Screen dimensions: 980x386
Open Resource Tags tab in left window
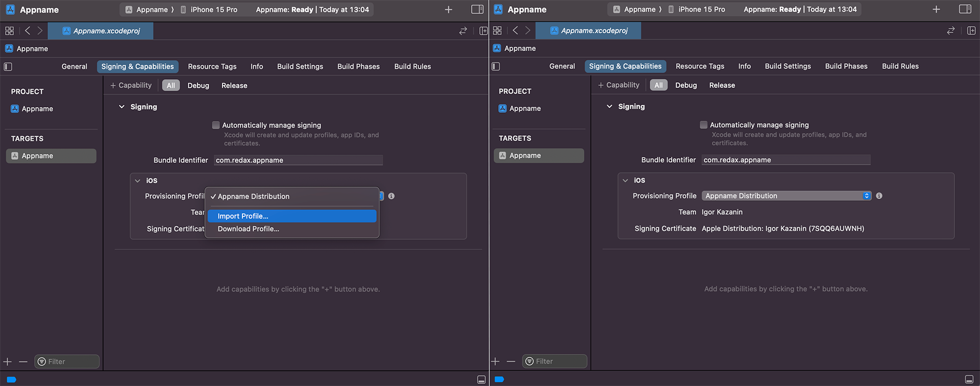[x=212, y=66]
